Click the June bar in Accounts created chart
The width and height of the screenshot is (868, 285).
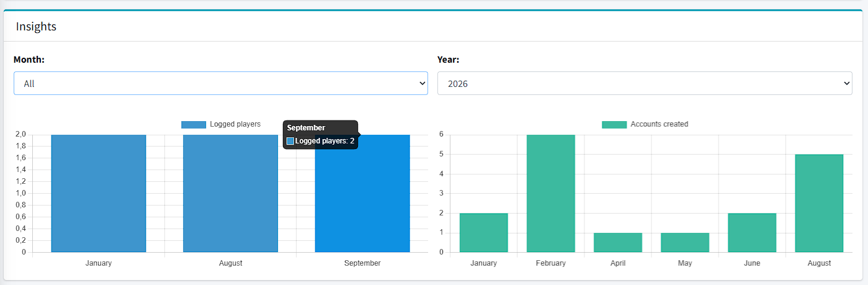pos(752,233)
